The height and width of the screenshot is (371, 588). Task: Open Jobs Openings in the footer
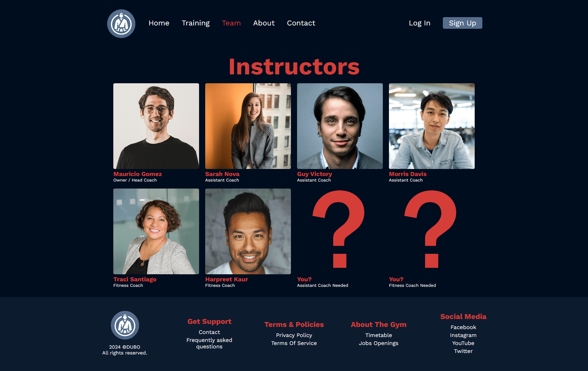379,343
